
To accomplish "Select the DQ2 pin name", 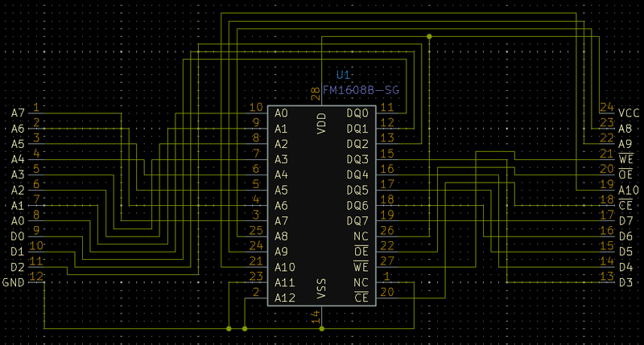I will 357,144.
